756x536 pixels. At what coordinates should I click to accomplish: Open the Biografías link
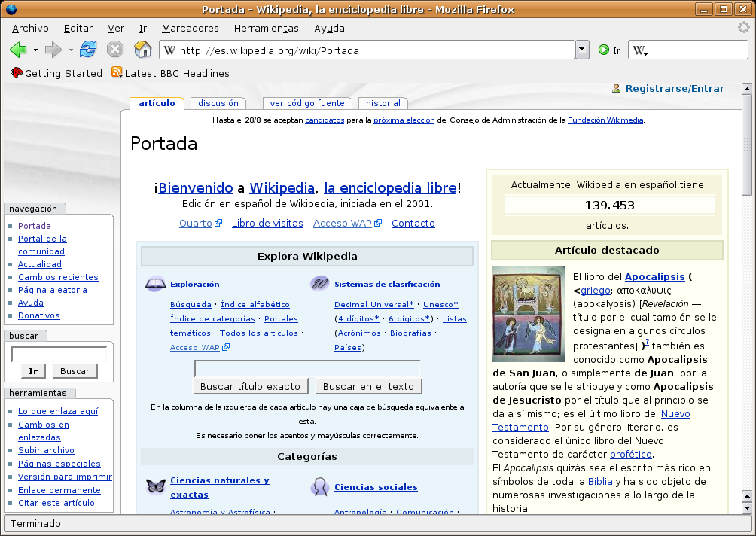coord(411,333)
